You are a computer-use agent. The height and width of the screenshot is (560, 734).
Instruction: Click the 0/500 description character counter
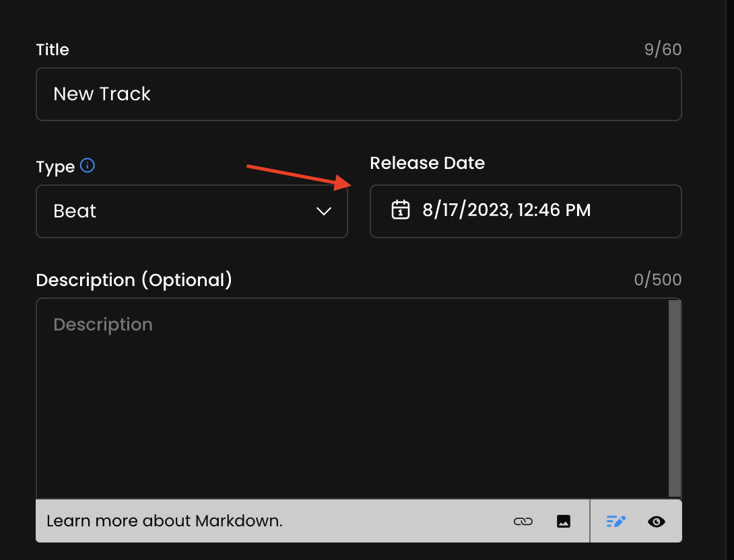click(657, 280)
